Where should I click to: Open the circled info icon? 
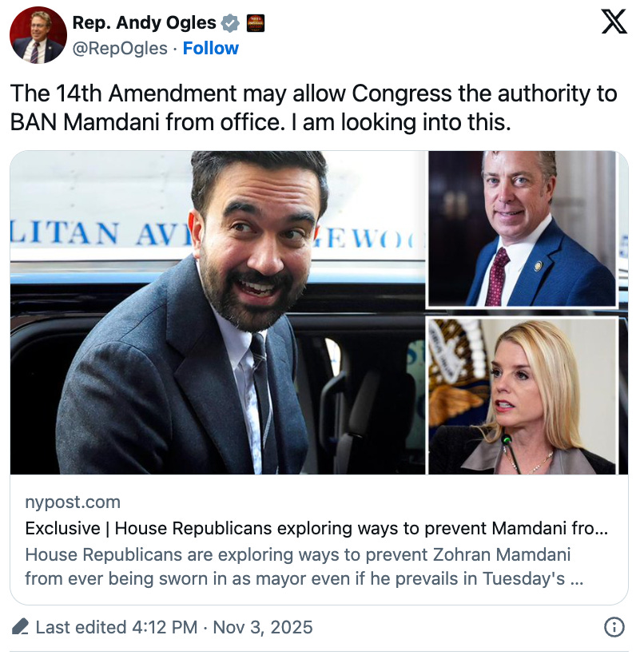[614, 627]
